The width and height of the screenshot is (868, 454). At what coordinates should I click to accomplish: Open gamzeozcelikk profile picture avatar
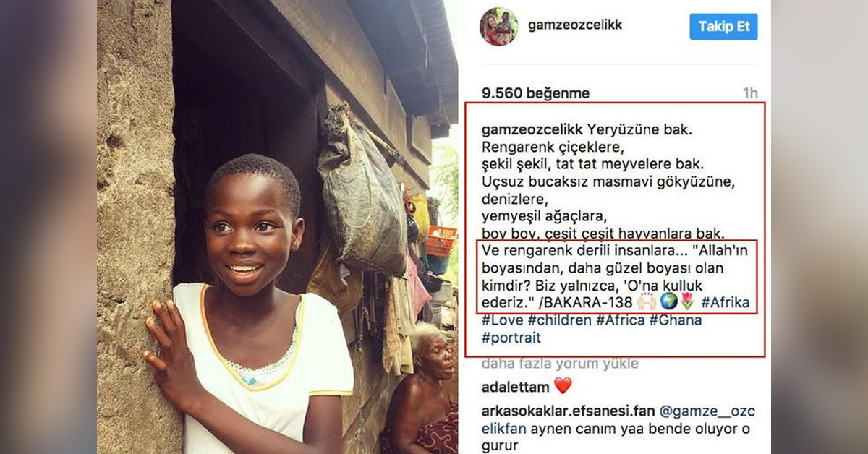point(498,27)
